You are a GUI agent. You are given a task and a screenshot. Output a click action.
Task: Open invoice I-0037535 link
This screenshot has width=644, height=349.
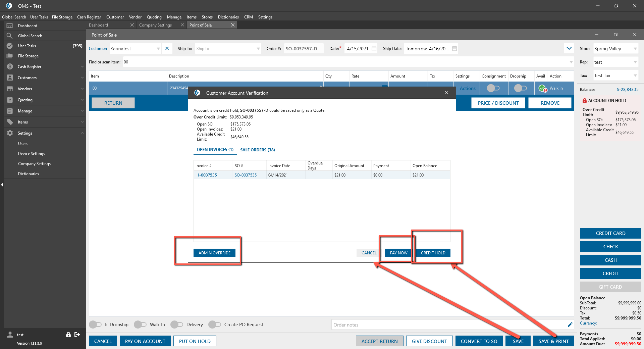(x=207, y=175)
